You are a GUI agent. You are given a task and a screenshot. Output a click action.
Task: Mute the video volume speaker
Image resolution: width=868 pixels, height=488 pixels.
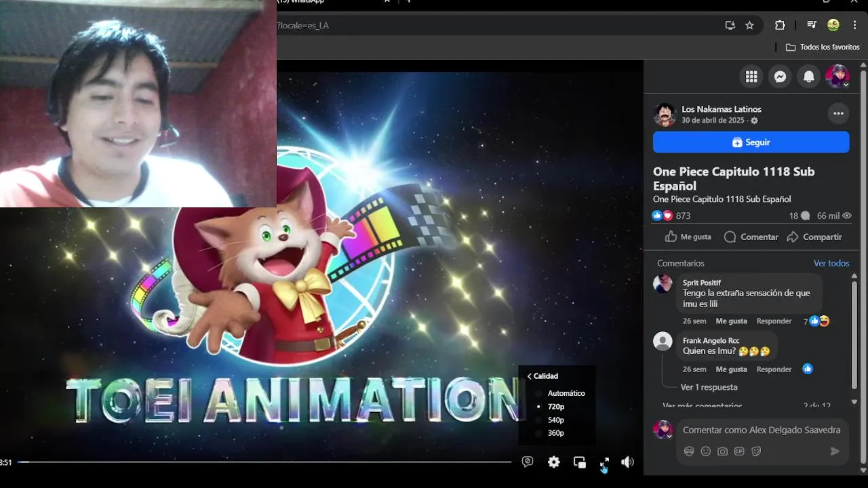[x=628, y=462]
